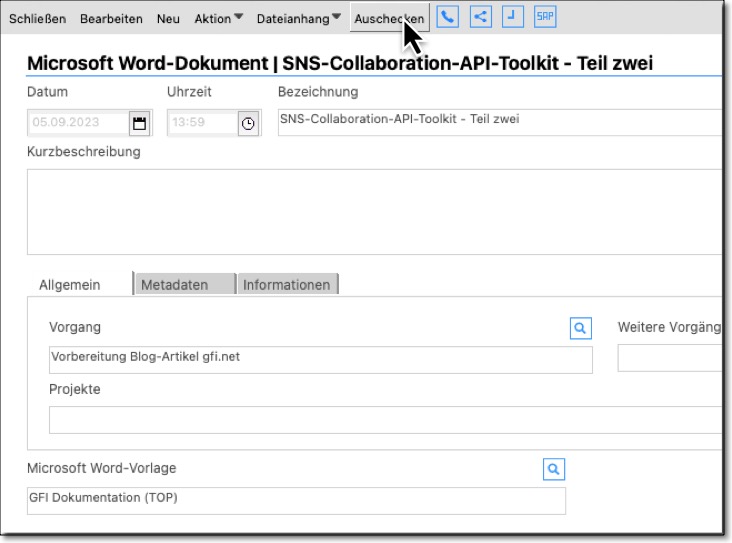Click the Vorgang field with Vorbereitung Blog-Artikel

coord(321,360)
